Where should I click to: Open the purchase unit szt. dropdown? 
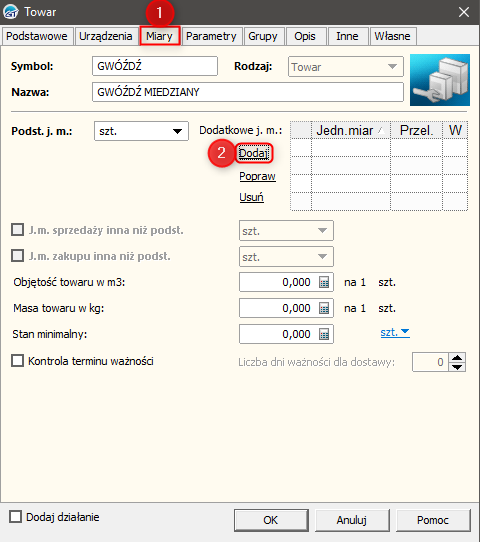point(286,256)
